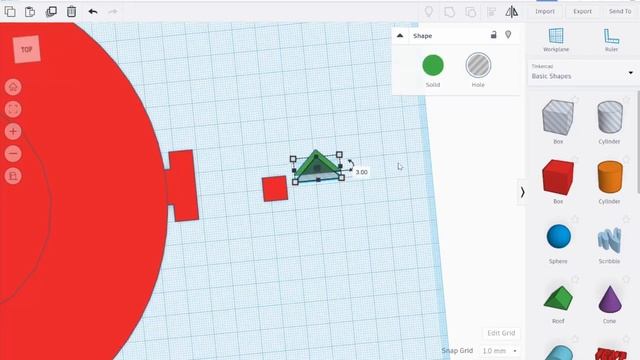
Task: Click the Edit Grid button
Action: 501,333
